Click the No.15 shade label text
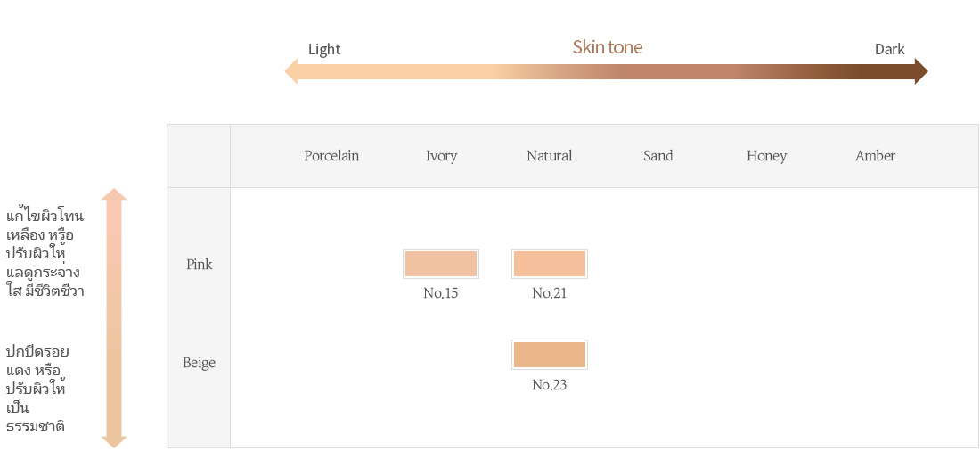 441,293
